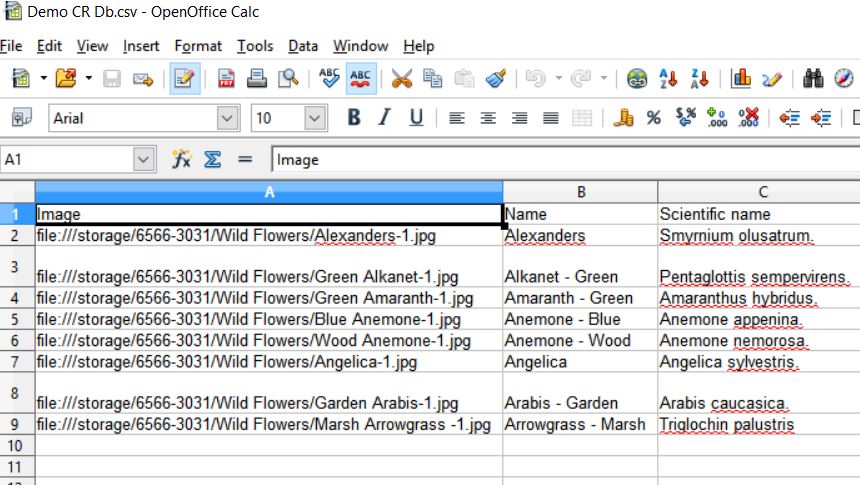Click the formula input line showing Image

point(565,160)
